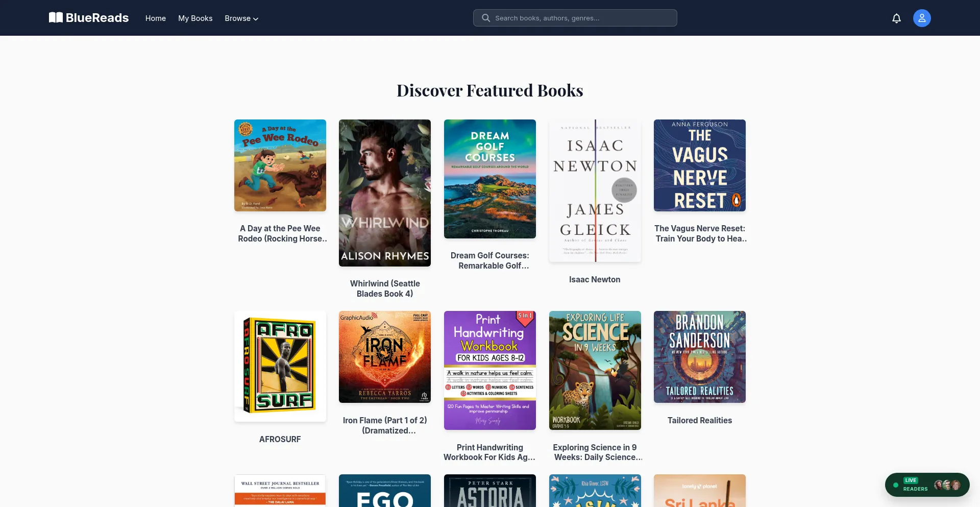Open the Print Handwriting Workbook cover
The width and height of the screenshot is (980, 507).
[x=490, y=370]
